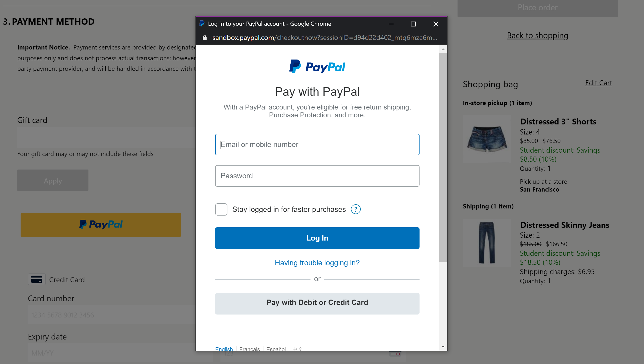Click the Email or mobile number field
This screenshot has width=644, height=364.
click(x=317, y=144)
